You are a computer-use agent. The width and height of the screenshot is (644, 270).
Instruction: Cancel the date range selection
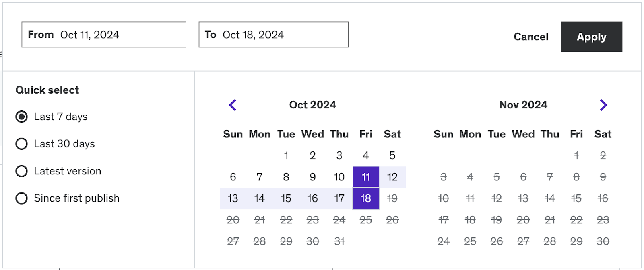tap(531, 37)
